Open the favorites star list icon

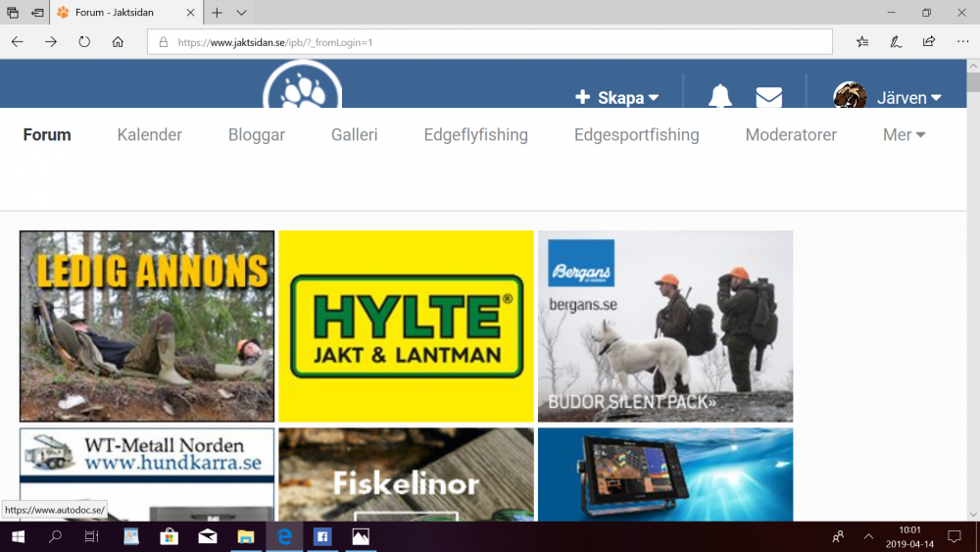862,42
